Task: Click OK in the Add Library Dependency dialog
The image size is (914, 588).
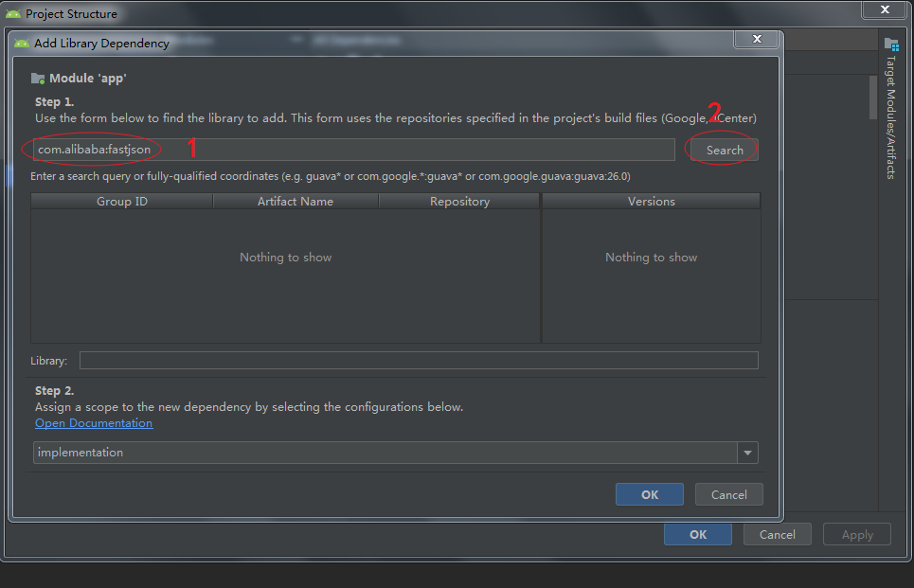Action: (649, 493)
